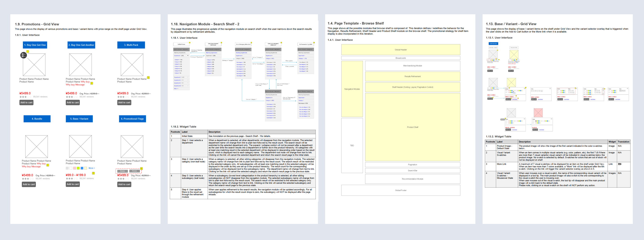Click yellow footnote marker 4 in the Bundle product

48,165
